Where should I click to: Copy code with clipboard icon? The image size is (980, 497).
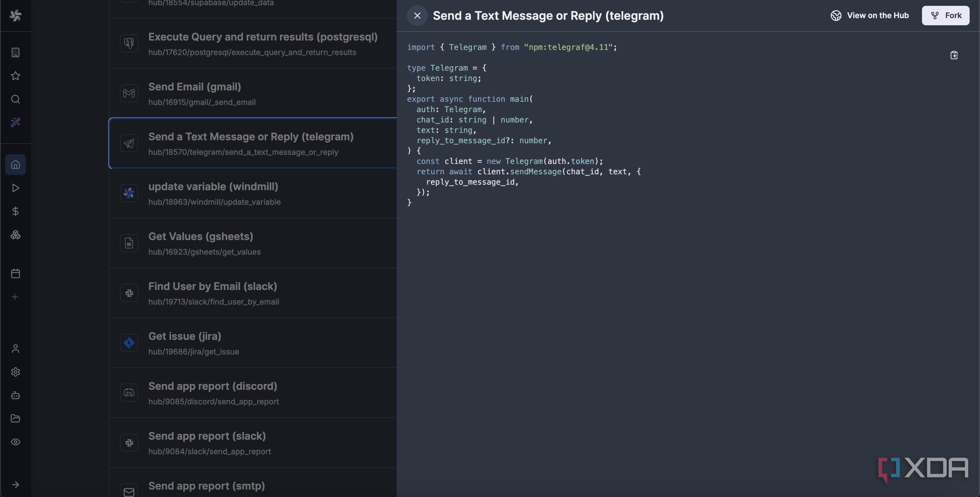coord(954,55)
